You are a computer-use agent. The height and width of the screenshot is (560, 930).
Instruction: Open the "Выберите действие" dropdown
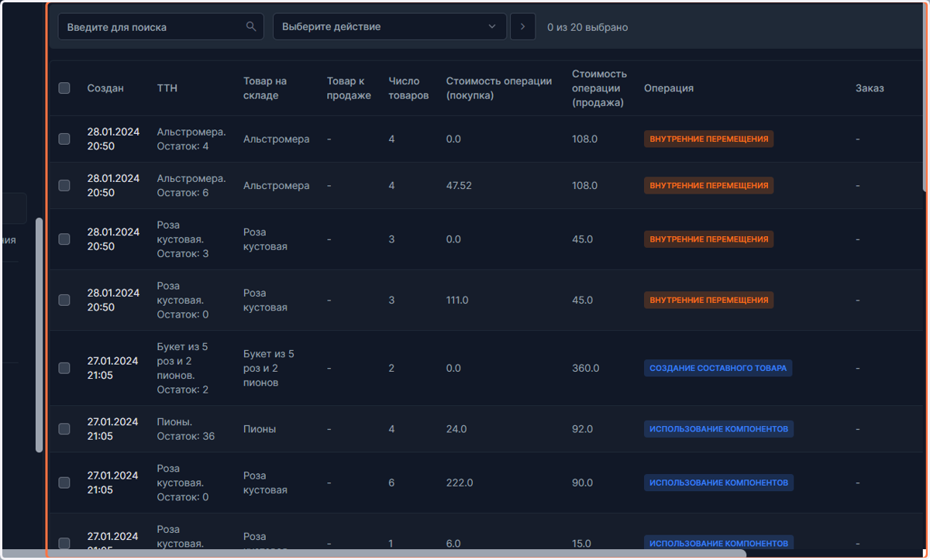[390, 26]
